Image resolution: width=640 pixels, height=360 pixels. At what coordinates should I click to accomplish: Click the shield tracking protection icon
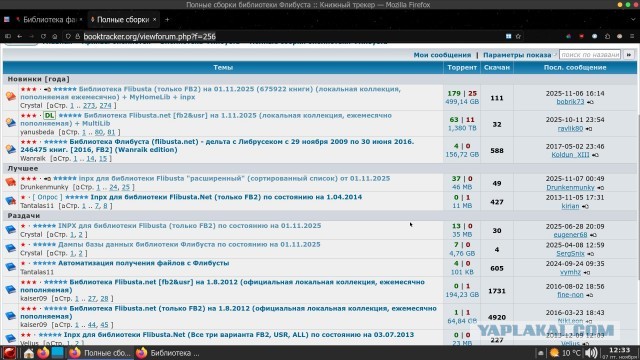(68, 36)
